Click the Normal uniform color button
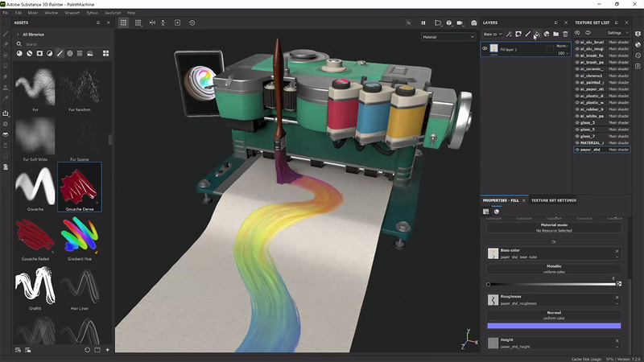Viewport: 644px width, 362px height. (554, 315)
